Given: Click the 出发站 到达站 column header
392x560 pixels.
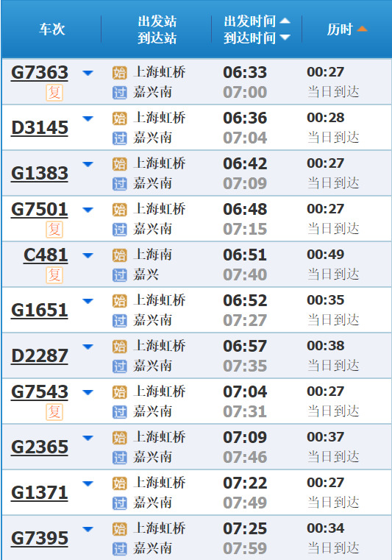Looking at the screenshot, I should pos(157,29).
